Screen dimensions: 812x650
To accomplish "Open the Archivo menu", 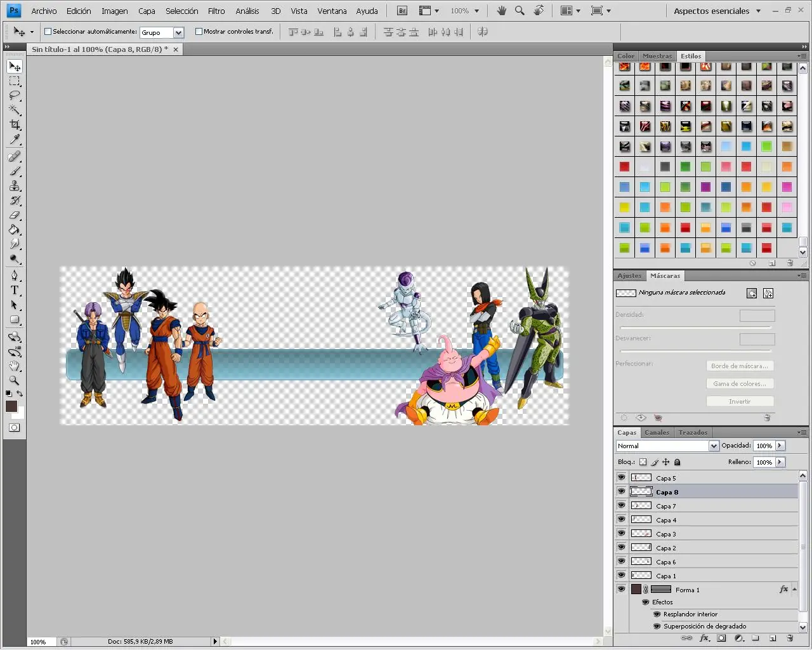I will coord(44,11).
